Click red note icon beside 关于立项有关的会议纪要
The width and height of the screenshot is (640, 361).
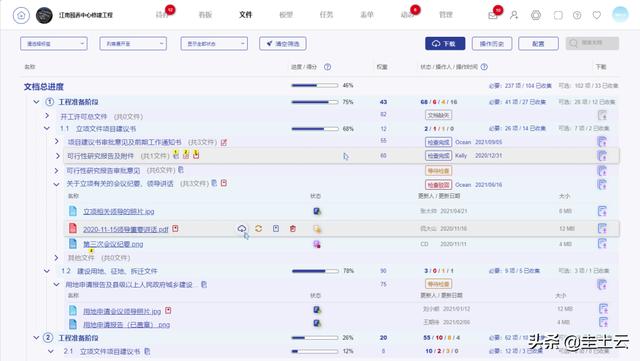pyautogui.click(x=224, y=183)
